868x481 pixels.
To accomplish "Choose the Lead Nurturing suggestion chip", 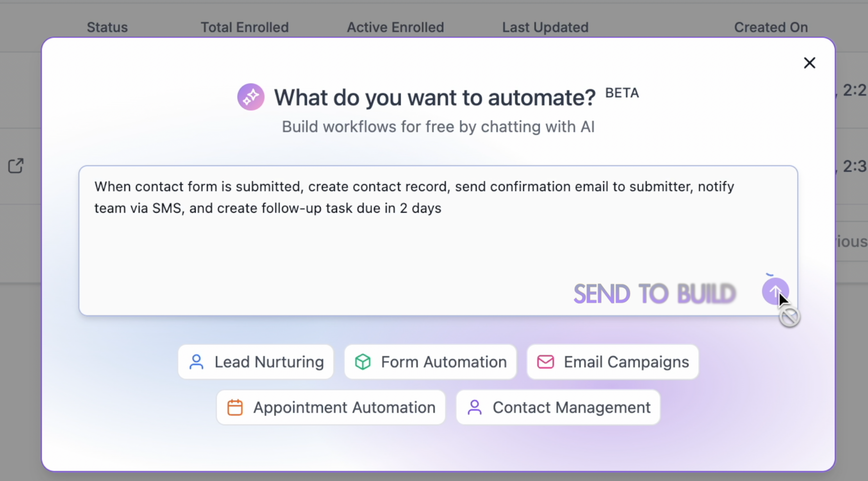I will pos(256,362).
